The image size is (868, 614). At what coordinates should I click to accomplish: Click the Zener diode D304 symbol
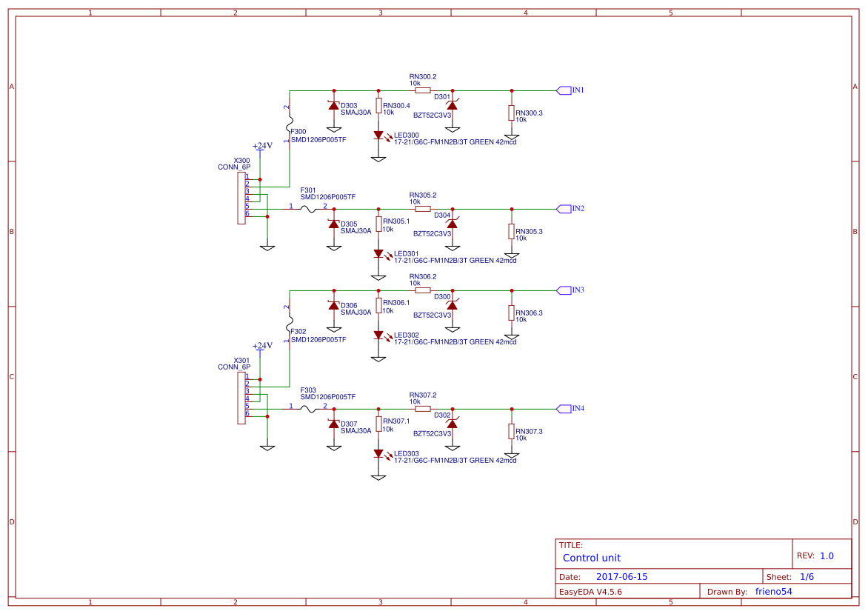452,224
